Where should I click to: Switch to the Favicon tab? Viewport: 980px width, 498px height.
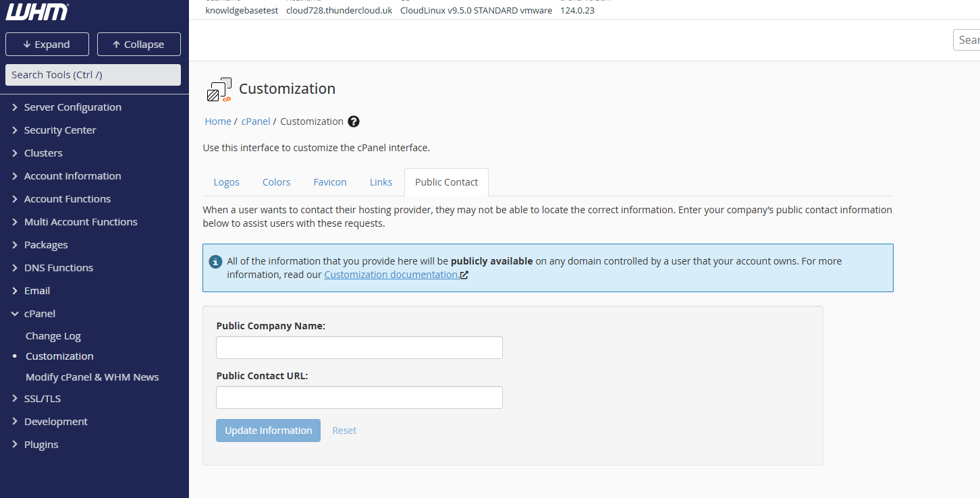(330, 182)
